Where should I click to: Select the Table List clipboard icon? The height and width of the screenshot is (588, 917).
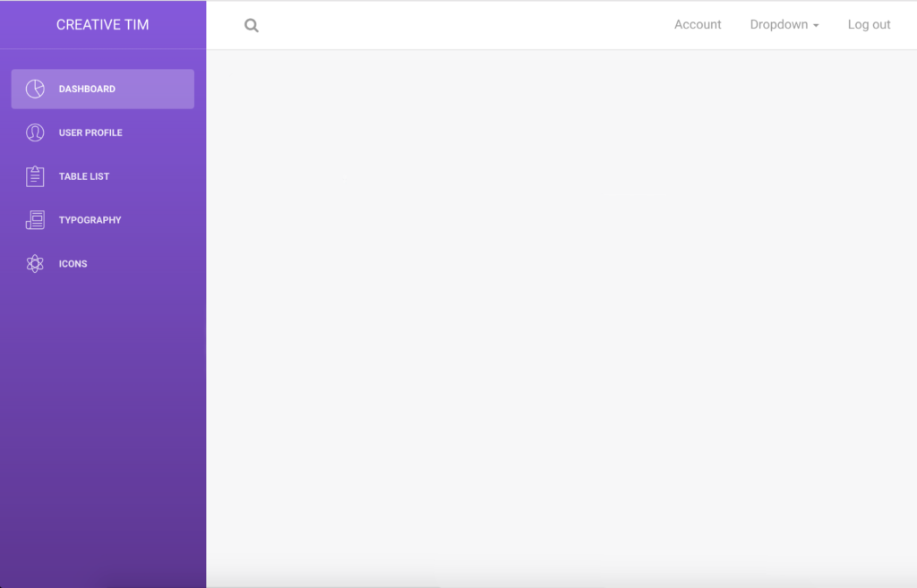click(35, 176)
